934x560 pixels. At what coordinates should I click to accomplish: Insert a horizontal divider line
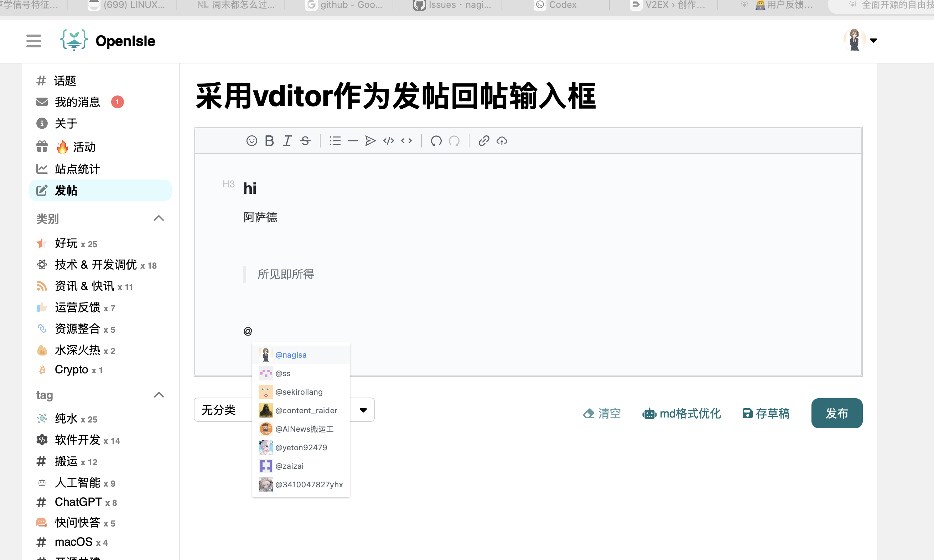[353, 141]
